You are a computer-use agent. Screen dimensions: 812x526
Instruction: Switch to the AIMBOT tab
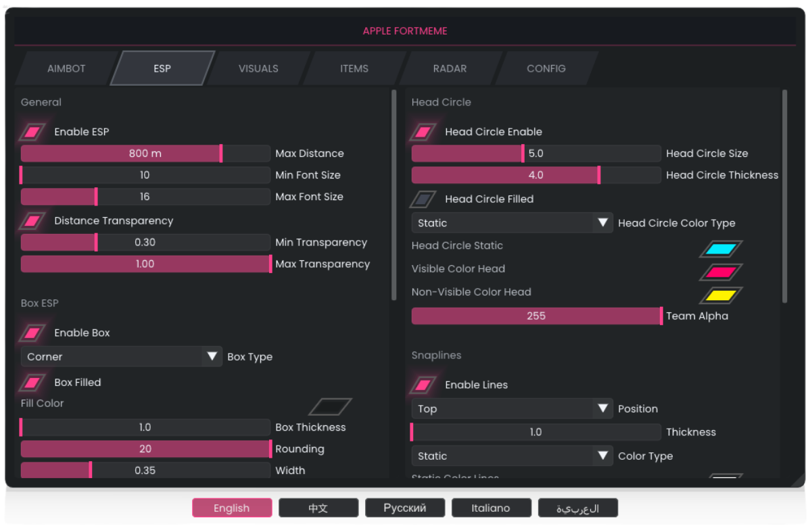66,68
